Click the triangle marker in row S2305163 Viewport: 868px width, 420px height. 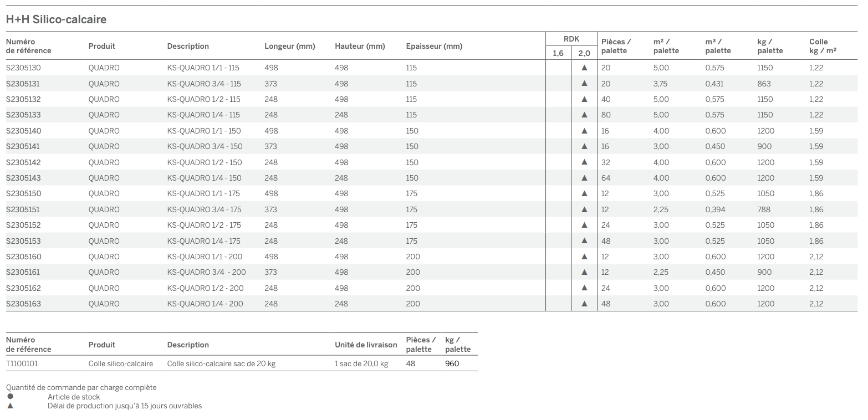584,304
